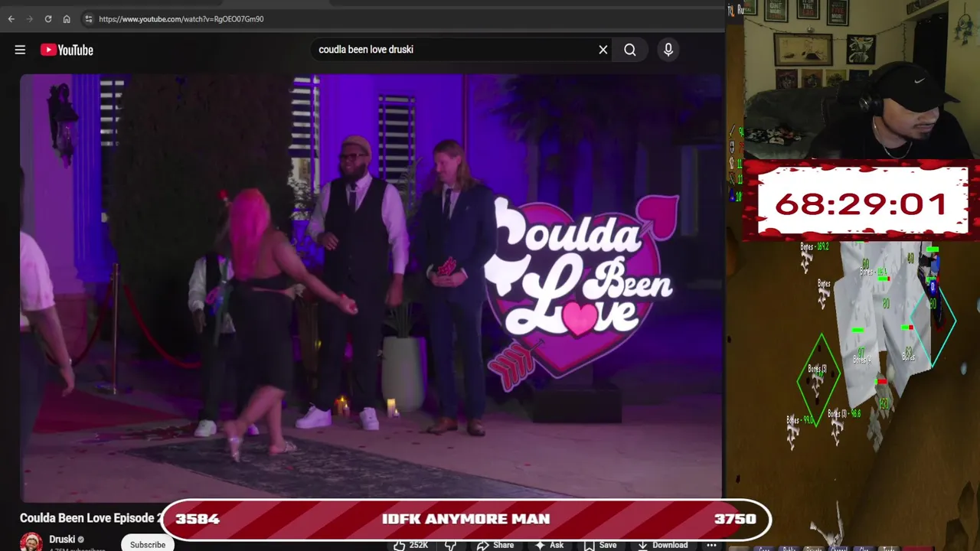Click the cyan hexagon-highlighted game tile
The height and width of the screenshot is (551, 980).
pyautogui.click(x=933, y=321)
